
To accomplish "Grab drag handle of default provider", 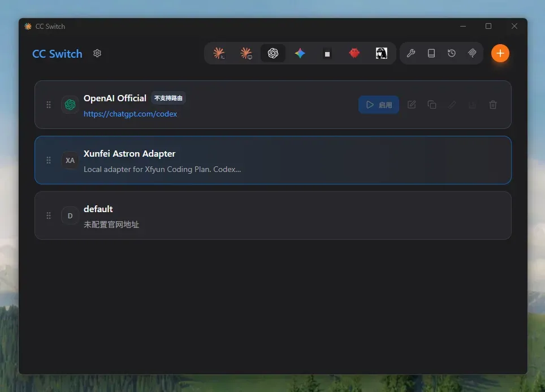I will coord(49,216).
